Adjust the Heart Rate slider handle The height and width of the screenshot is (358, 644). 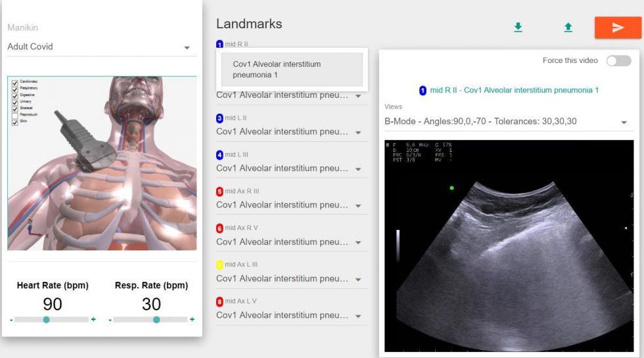tap(47, 319)
